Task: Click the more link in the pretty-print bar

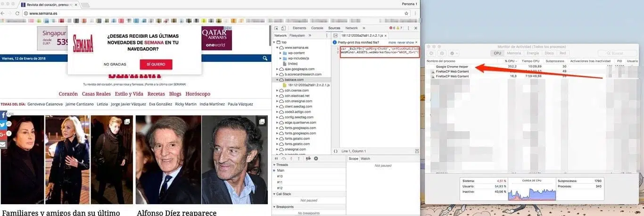Action: 392,42
